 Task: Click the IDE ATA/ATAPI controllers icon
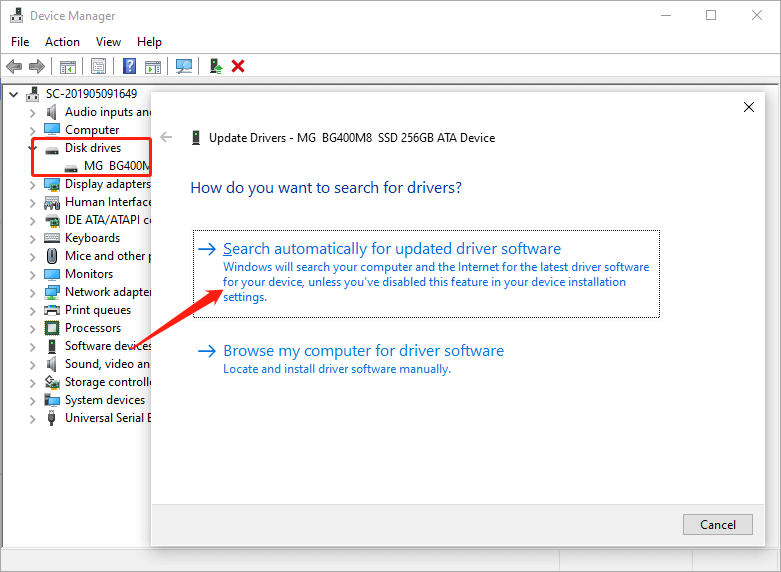click(52, 220)
